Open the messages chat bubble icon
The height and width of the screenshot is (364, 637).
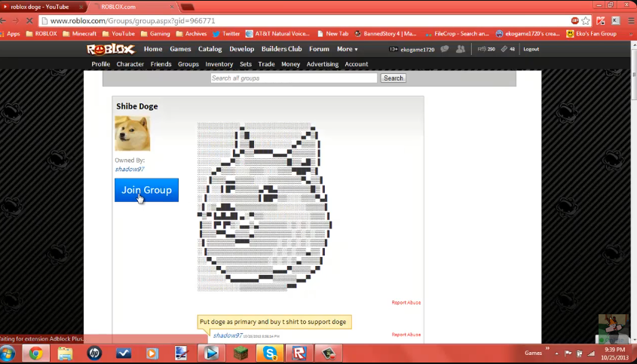pyautogui.click(x=445, y=49)
